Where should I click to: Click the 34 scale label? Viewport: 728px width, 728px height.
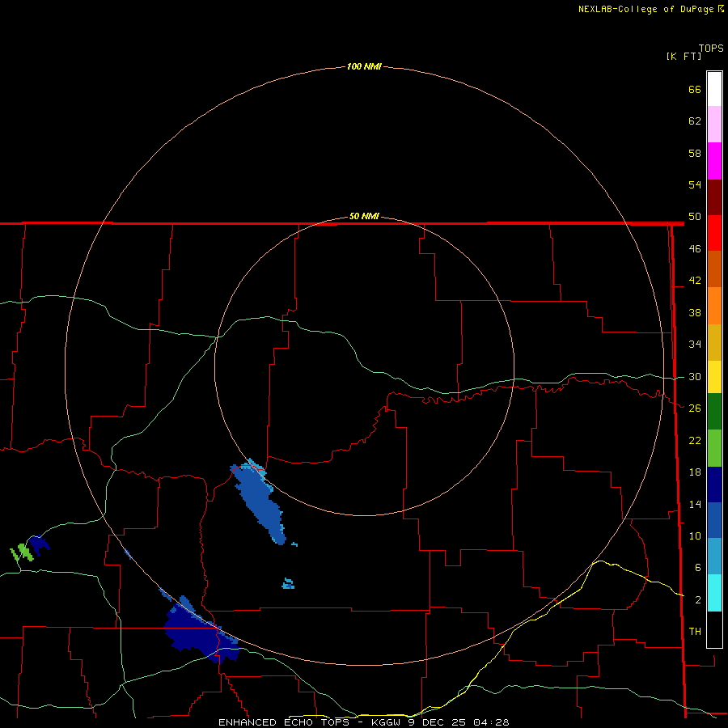[x=695, y=344]
